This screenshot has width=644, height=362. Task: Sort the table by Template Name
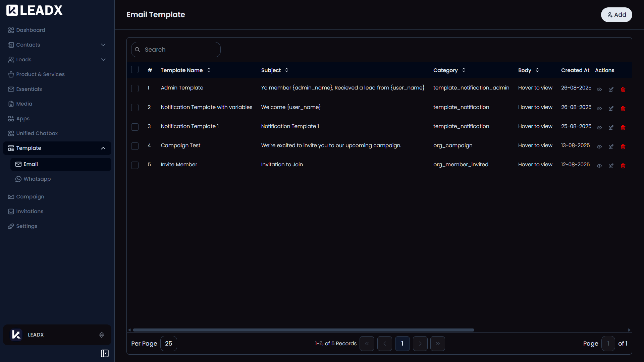[x=208, y=70]
